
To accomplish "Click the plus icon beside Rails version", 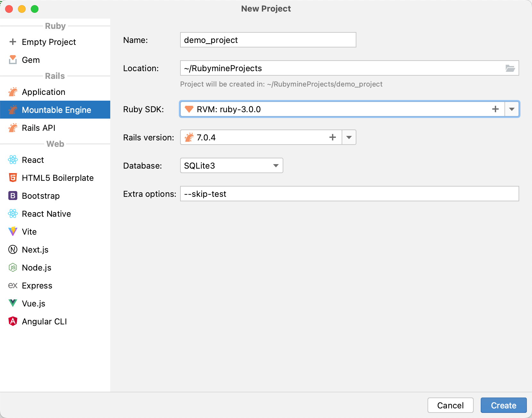I will [x=333, y=137].
